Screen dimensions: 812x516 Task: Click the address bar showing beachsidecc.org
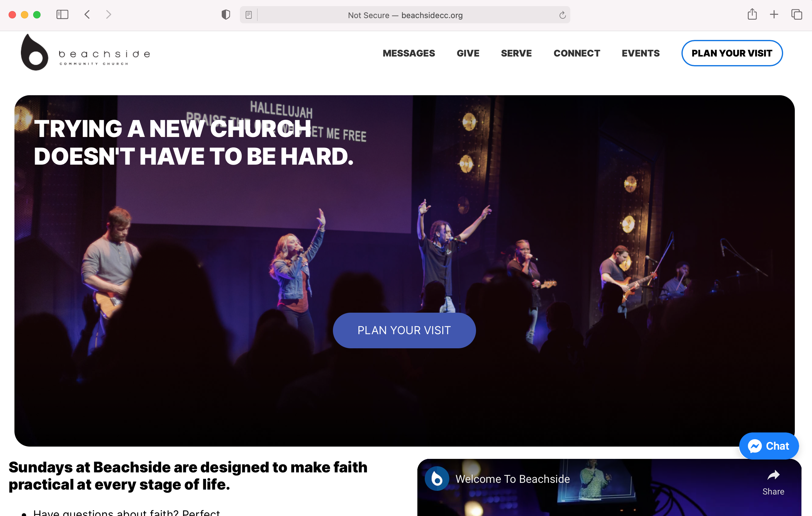click(x=405, y=15)
